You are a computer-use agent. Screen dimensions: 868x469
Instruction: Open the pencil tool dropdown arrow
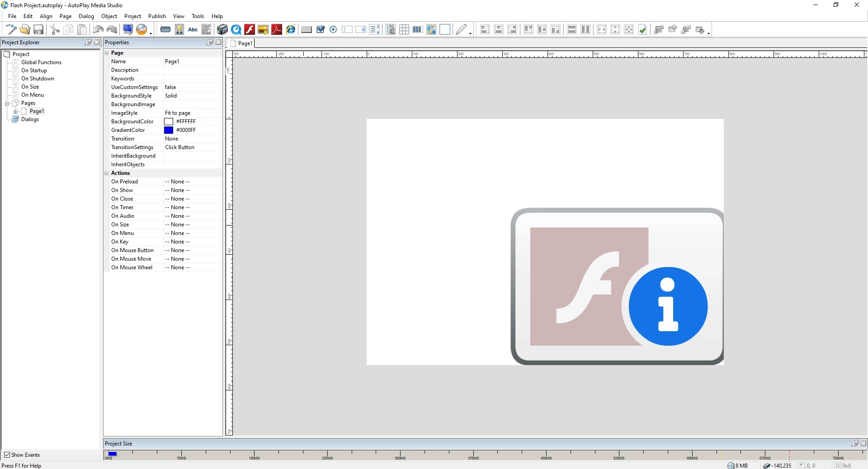click(x=471, y=33)
